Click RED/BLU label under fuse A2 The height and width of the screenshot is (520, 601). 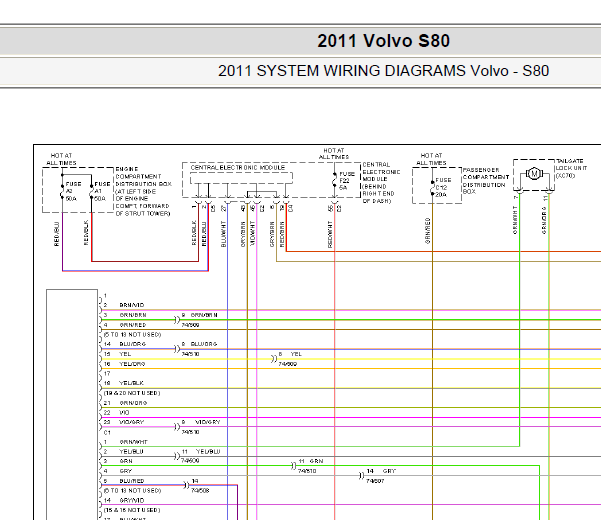point(57,234)
